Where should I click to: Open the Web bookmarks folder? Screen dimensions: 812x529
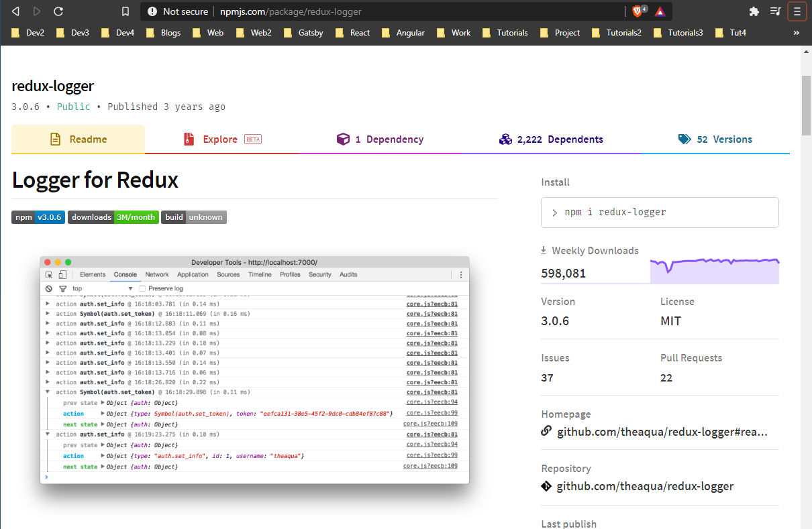[208, 32]
